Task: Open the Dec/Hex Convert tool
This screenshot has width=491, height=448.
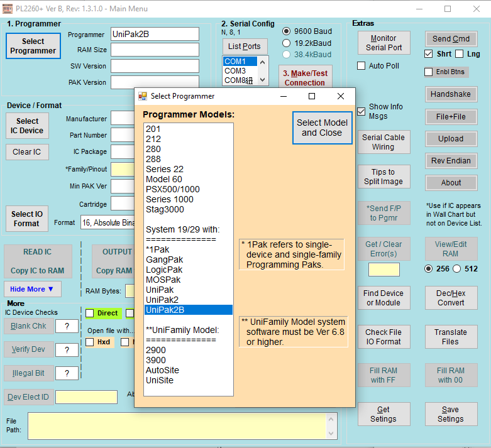Action: click(x=451, y=298)
